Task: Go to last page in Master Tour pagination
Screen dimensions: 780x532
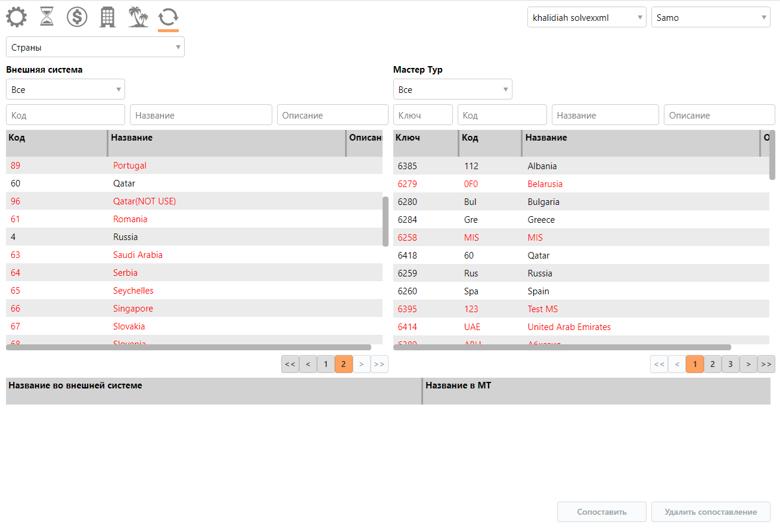Action: coord(766,364)
